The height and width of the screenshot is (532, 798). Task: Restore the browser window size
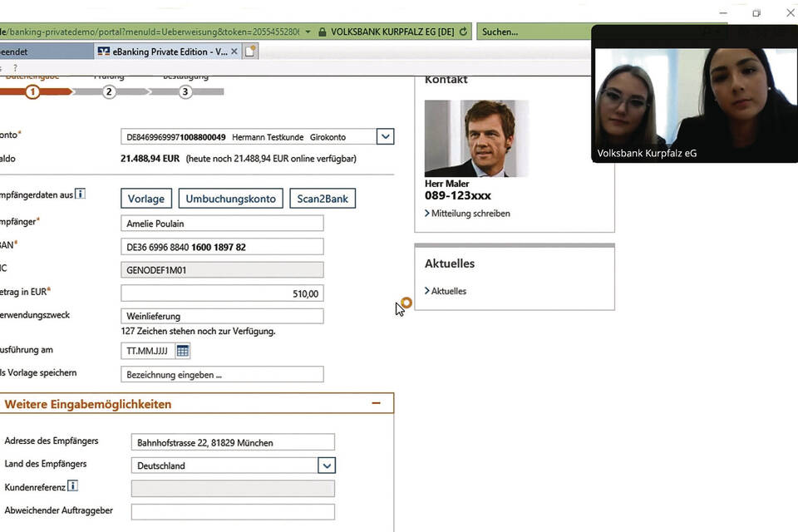(756, 13)
